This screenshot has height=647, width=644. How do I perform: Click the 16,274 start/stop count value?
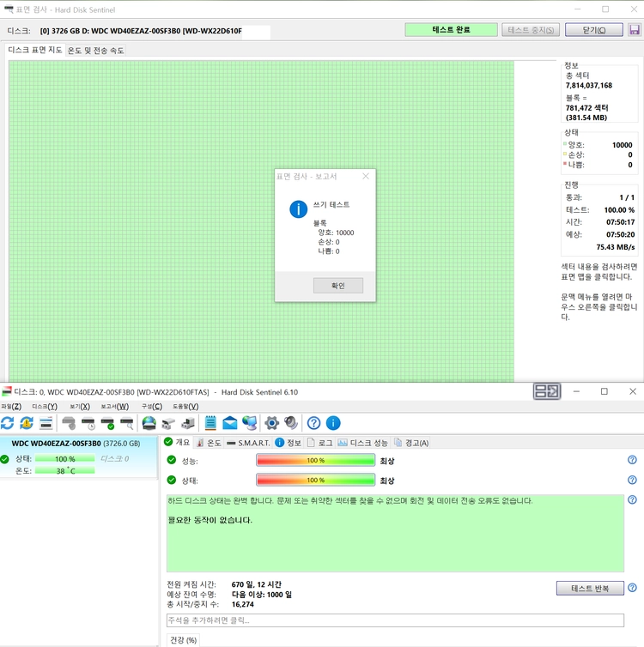click(x=243, y=604)
